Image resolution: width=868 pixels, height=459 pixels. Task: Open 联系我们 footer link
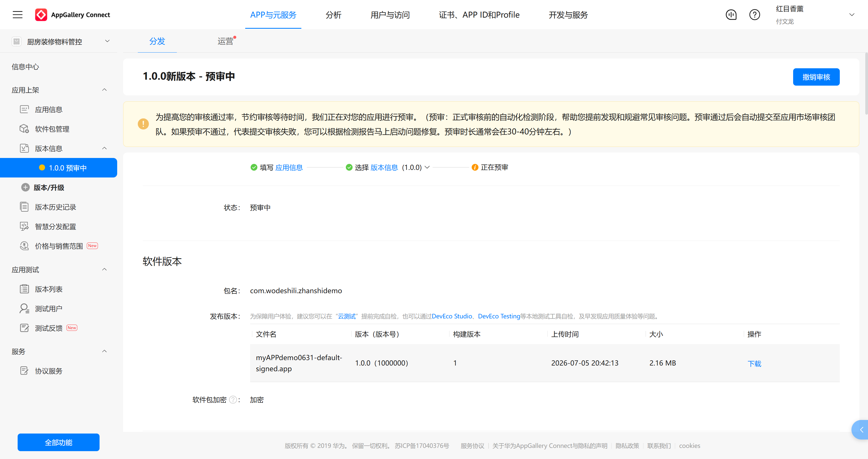(x=659, y=445)
